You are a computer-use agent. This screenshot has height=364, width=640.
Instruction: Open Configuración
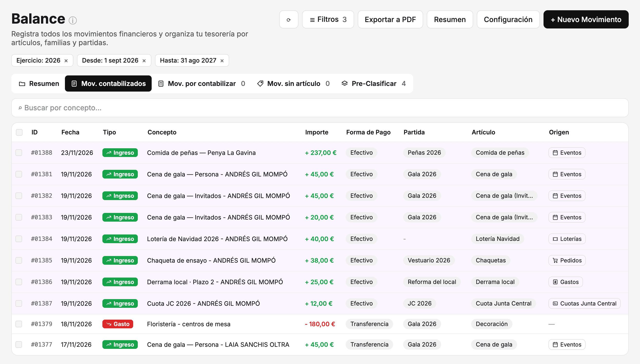[x=508, y=19]
